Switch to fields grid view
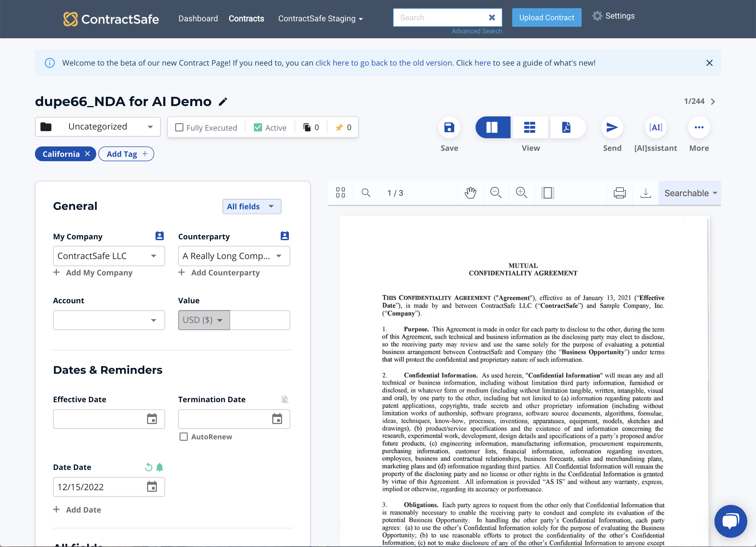756x547 pixels. [x=530, y=127]
